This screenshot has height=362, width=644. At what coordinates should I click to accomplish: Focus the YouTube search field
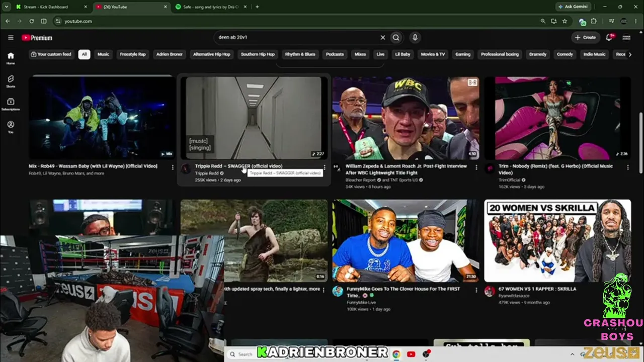click(x=297, y=37)
